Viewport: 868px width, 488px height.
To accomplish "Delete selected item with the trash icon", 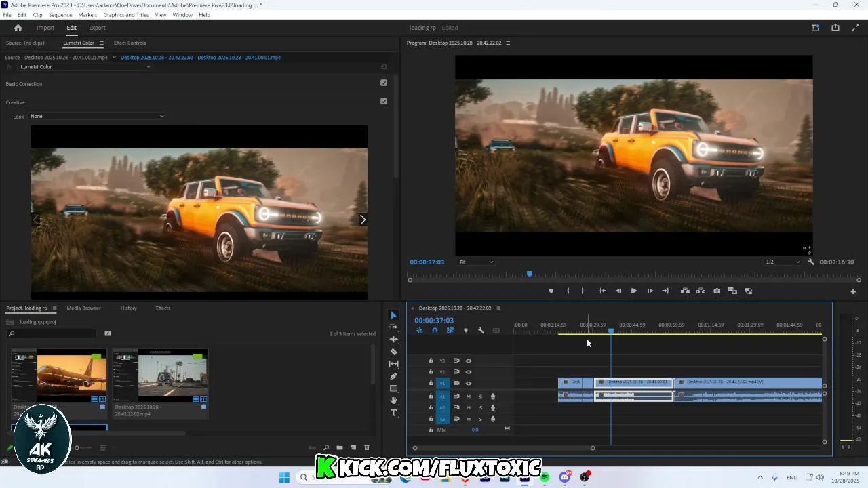I will [x=367, y=447].
